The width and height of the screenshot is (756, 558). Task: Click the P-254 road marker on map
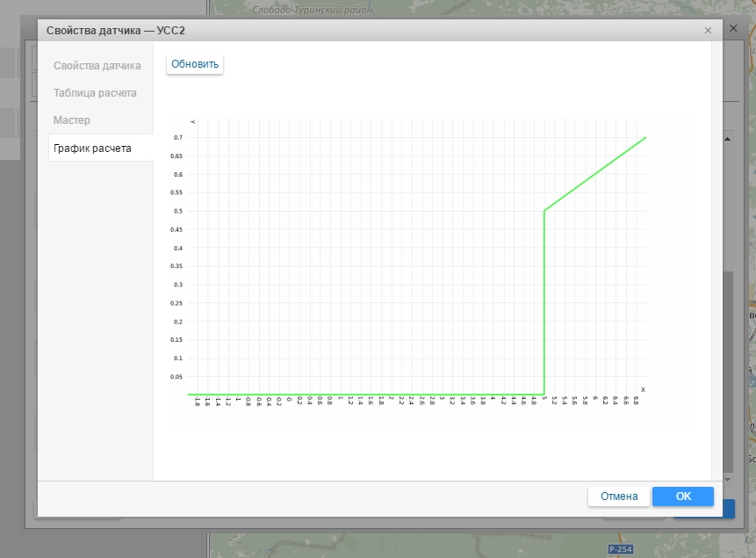coord(619,549)
